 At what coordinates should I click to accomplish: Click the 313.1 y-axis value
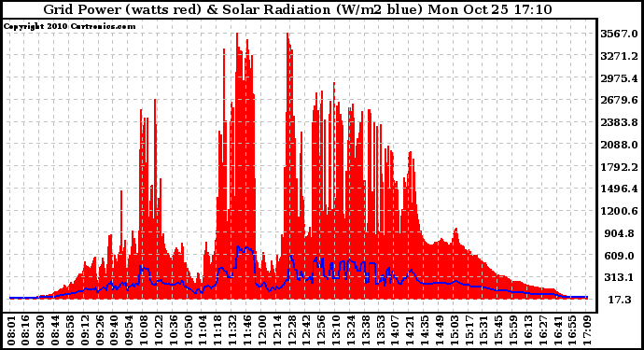(621, 278)
